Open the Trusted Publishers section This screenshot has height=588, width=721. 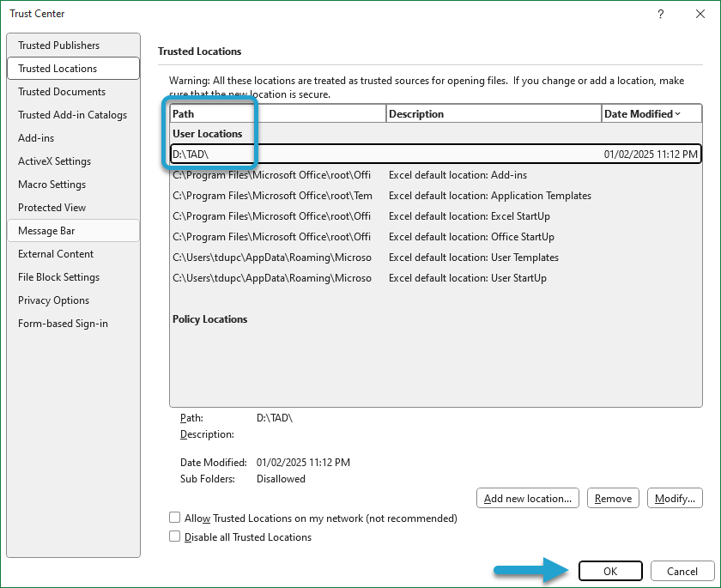tap(74, 45)
